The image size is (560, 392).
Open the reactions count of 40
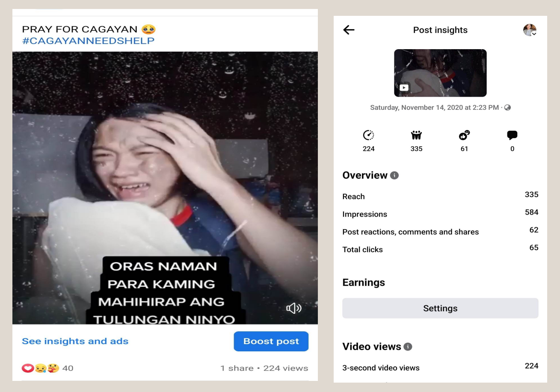(x=68, y=368)
